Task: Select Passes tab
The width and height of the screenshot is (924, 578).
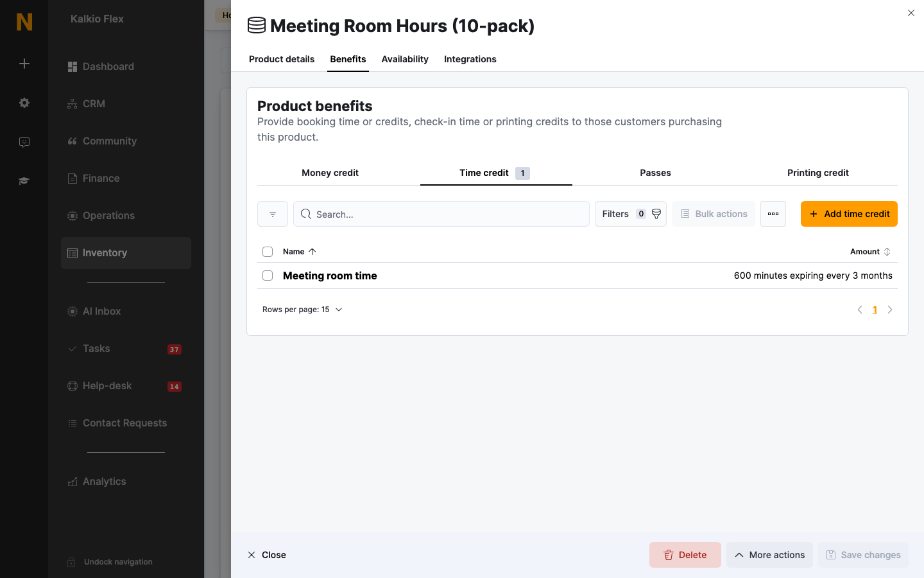Action: pos(655,173)
